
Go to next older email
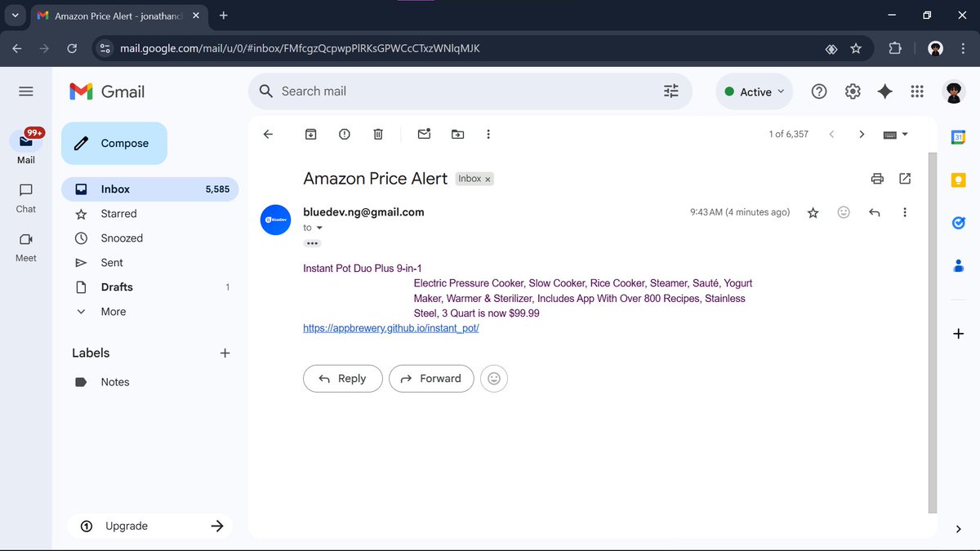click(x=862, y=134)
